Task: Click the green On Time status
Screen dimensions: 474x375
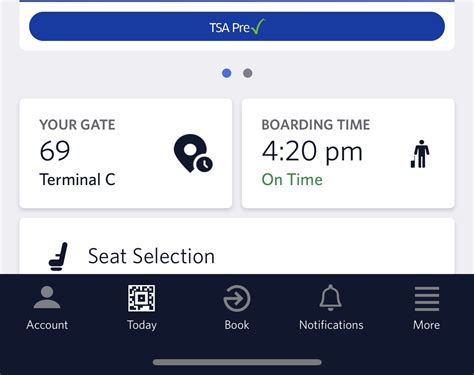Action: pyautogui.click(x=292, y=180)
